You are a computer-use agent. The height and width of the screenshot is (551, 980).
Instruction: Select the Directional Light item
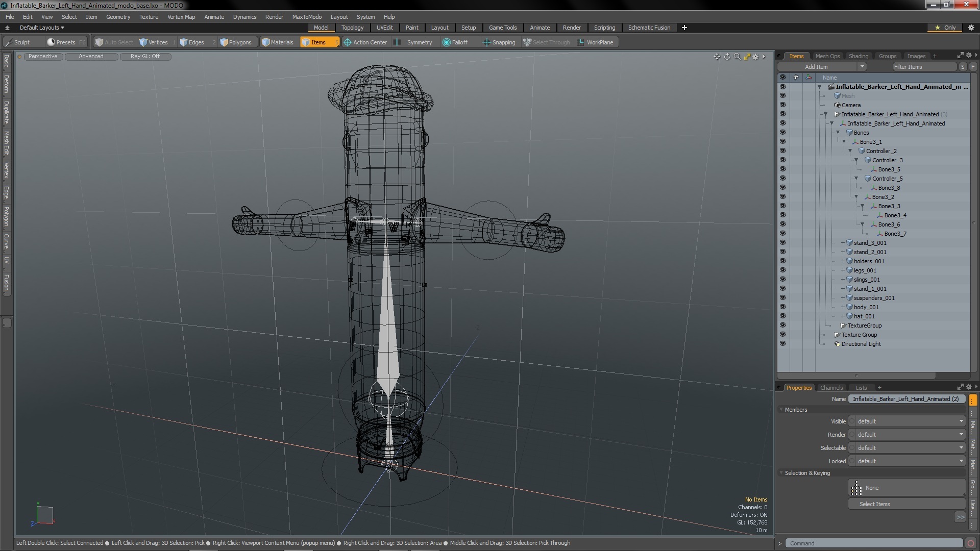click(x=861, y=344)
